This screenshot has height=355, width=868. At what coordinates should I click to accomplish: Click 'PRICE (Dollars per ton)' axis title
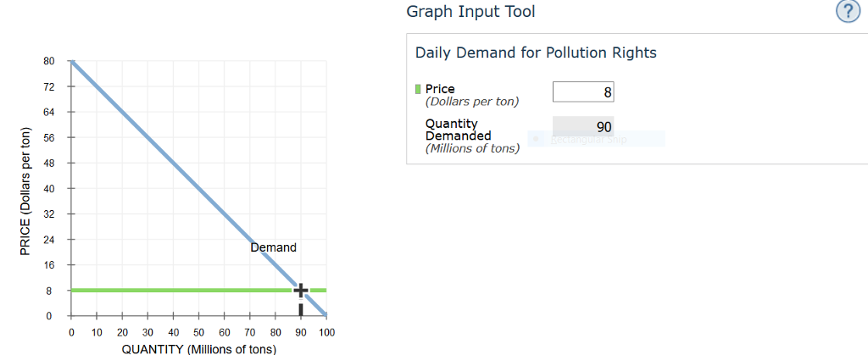click(25, 191)
